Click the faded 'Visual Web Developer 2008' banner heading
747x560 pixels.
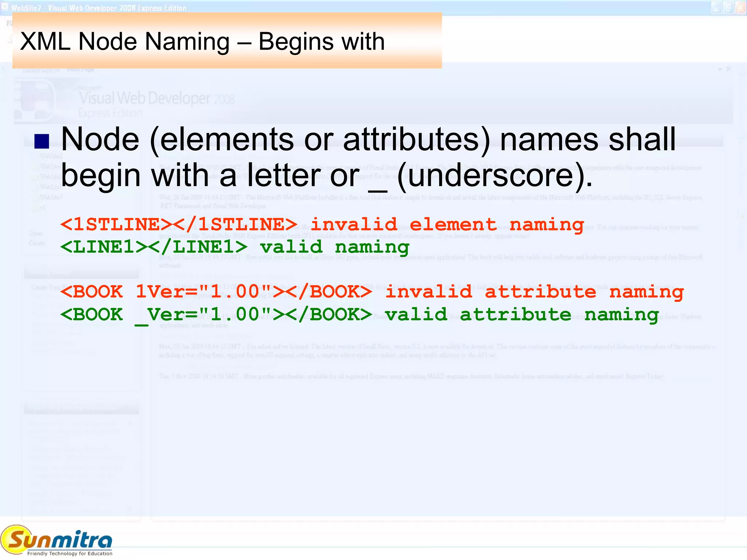click(156, 98)
